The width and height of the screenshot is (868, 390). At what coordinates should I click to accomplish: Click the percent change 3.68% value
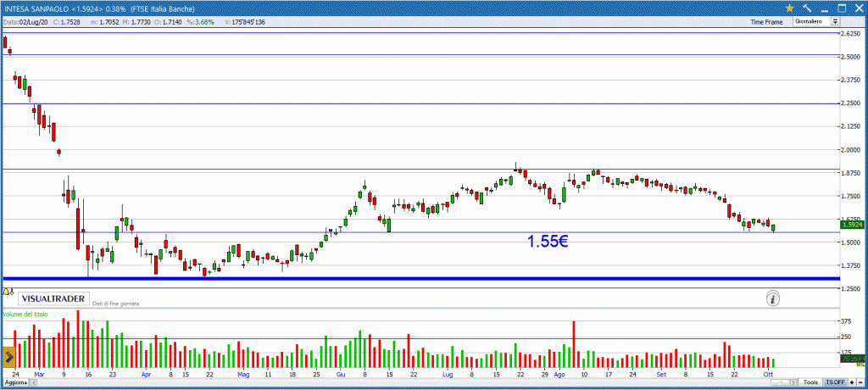(x=204, y=21)
